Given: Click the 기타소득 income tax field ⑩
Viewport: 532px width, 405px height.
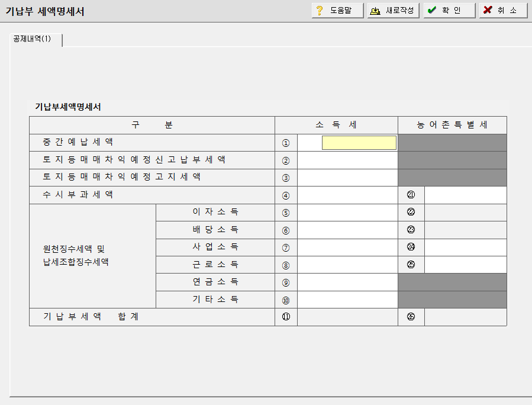Looking at the screenshot, I should pos(347,300).
